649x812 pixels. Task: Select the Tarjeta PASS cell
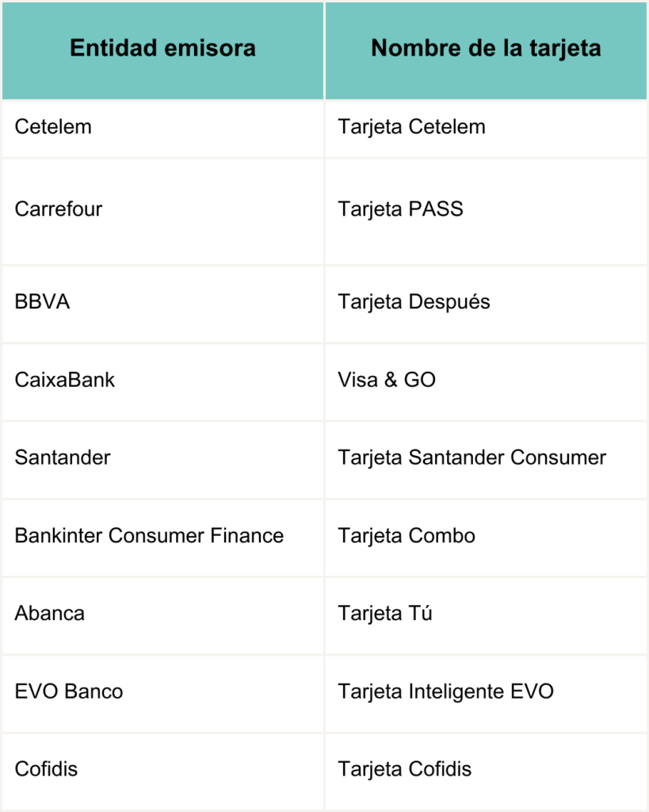pyautogui.click(x=486, y=212)
